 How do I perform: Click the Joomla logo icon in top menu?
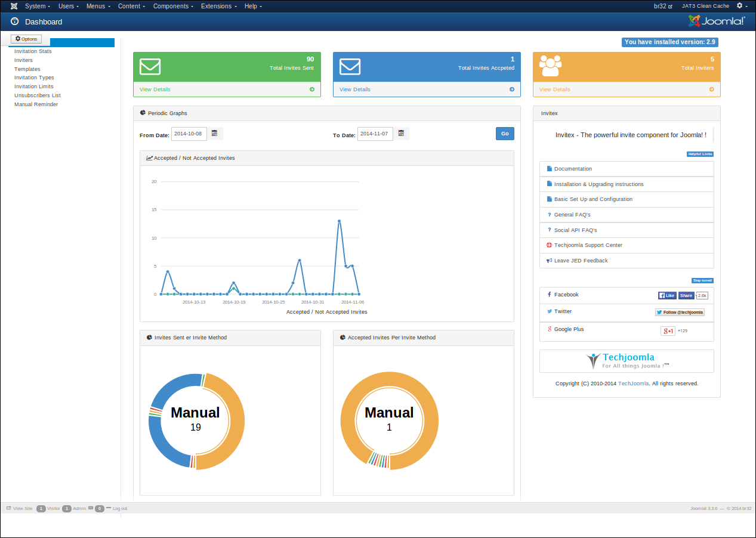14,6
